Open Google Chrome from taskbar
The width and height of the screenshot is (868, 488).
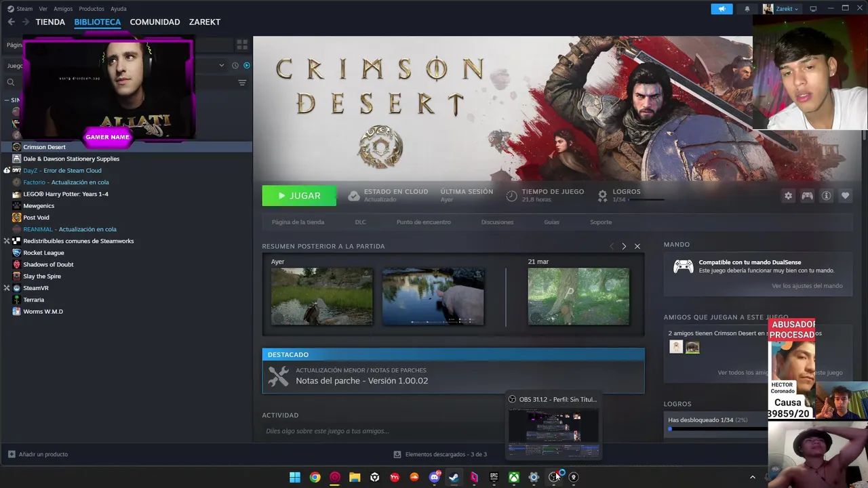point(315,477)
